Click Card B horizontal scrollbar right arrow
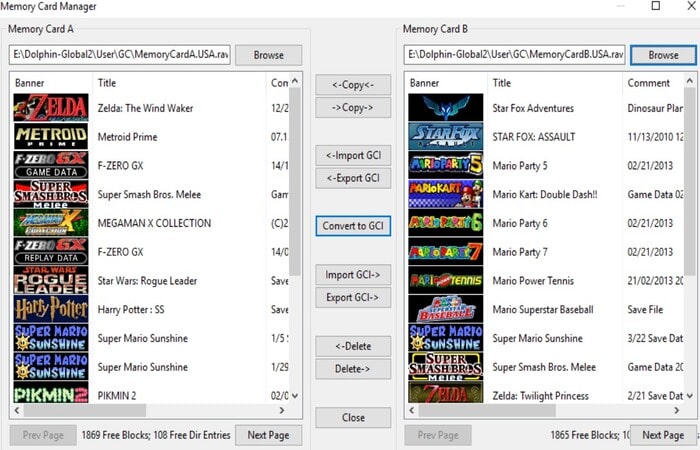The width and height of the screenshot is (700, 450). (x=677, y=410)
